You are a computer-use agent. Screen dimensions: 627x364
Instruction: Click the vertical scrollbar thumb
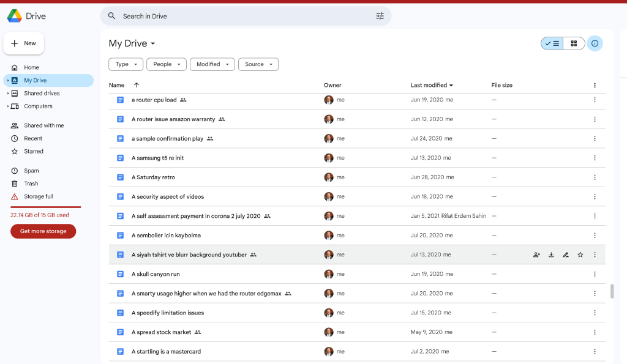tap(612, 291)
